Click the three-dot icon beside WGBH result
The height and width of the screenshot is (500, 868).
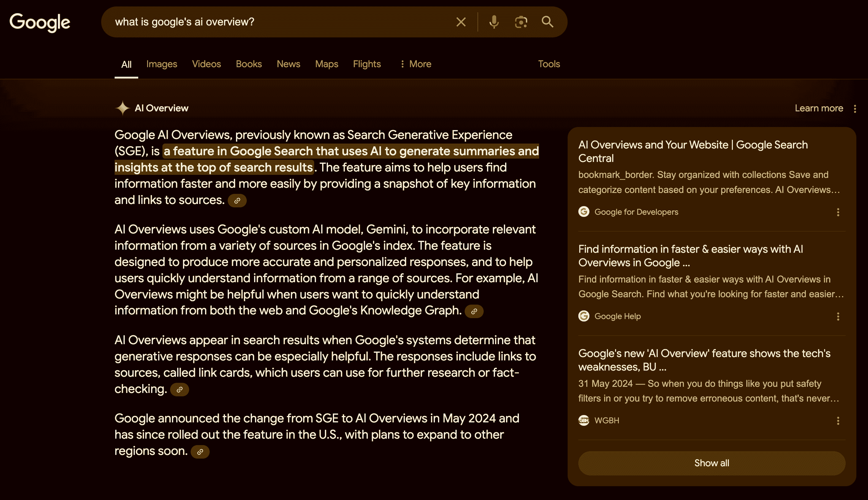tap(838, 420)
